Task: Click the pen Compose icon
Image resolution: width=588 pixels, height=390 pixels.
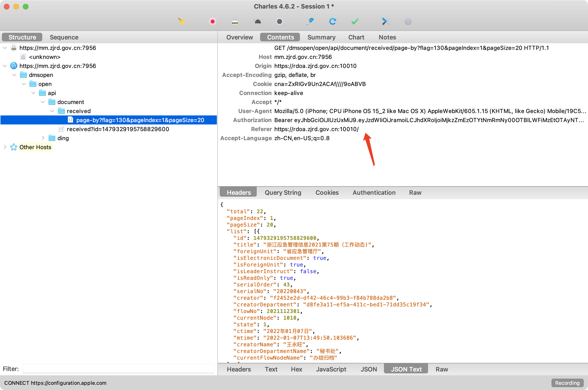Action: (x=310, y=21)
